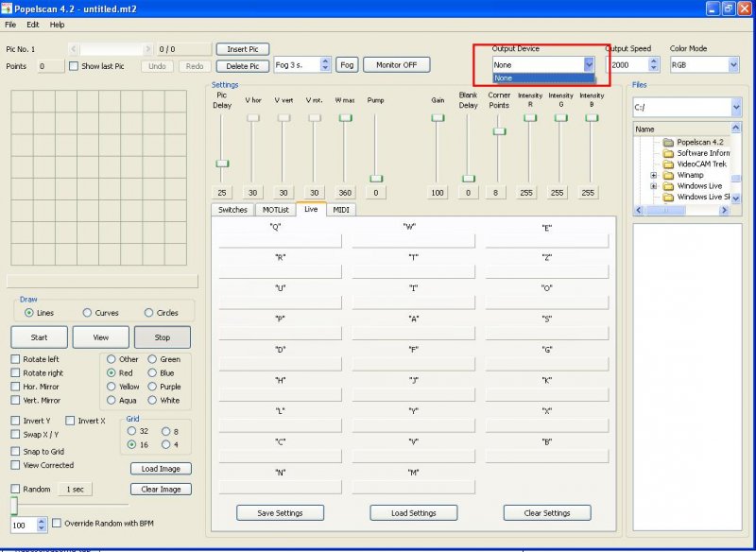The width and height of the screenshot is (756, 552).
Task: Enable Snap to Grid checkbox
Action: [x=15, y=451]
